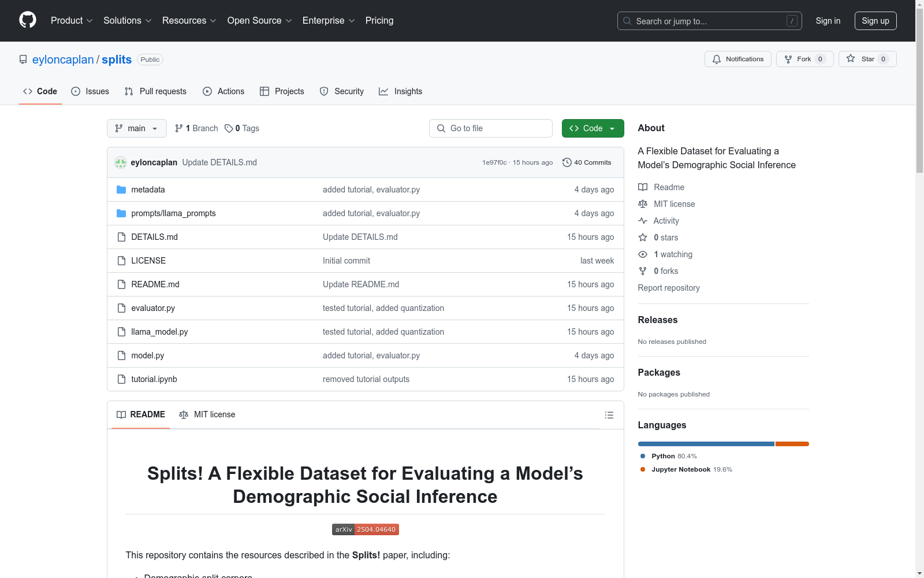Viewport: 924px width, 578px height.
Task: Open the 40 Commits history link
Action: 587,162
